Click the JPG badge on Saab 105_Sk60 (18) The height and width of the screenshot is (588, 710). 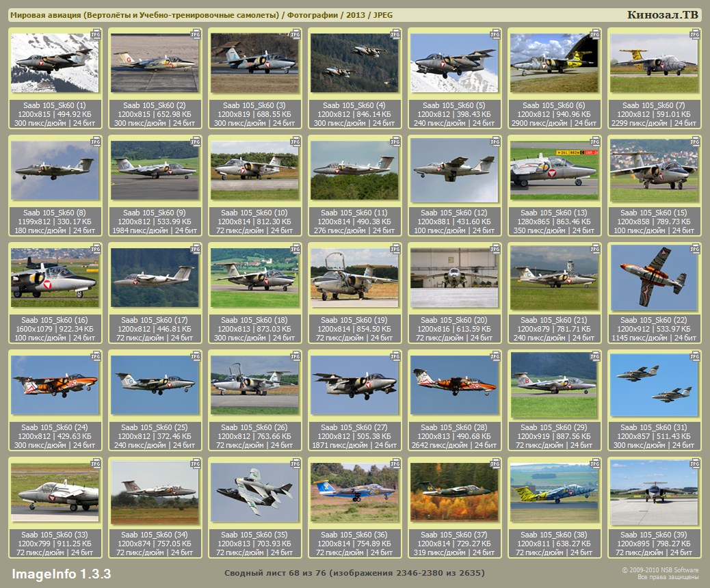(x=295, y=249)
